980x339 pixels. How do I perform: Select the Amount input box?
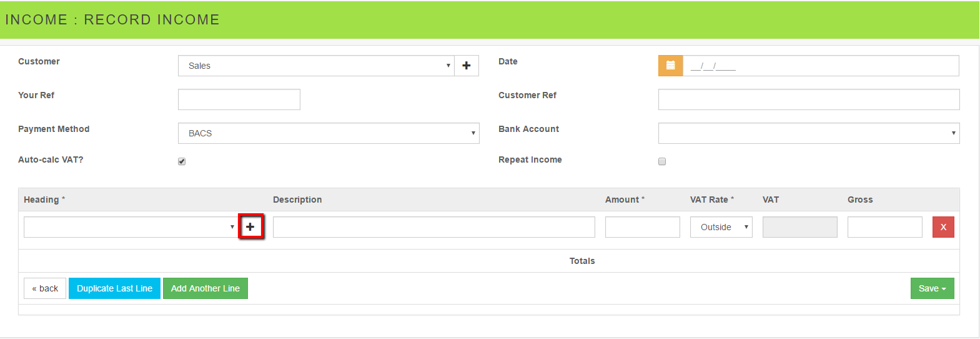tap(642, 227)
